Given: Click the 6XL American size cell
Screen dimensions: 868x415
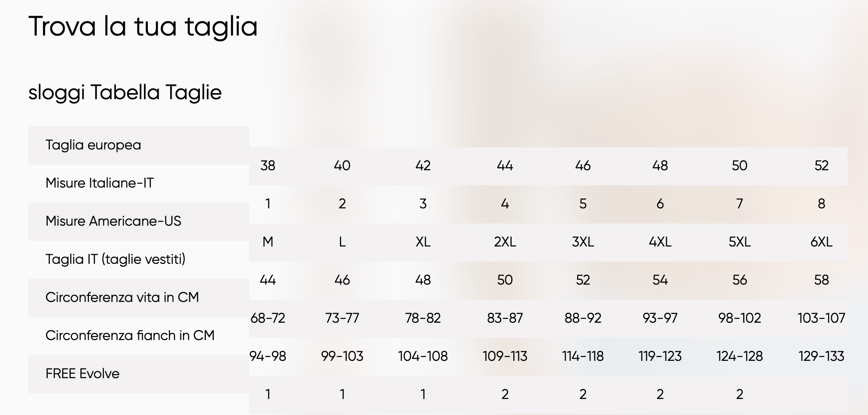Looking at the screenshot, I should (x=821, y=242).
